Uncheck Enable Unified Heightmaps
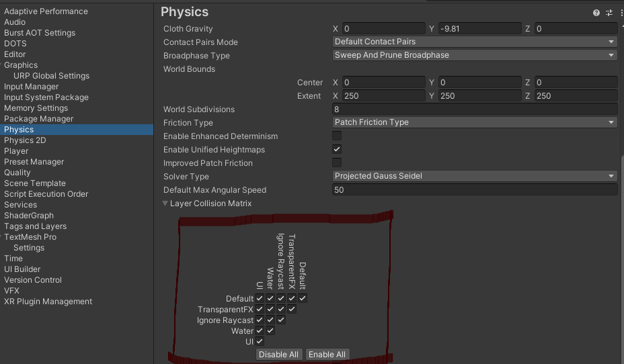Image resolution: width=624 pixels, height=364 pixels. (x=337, y=149)
